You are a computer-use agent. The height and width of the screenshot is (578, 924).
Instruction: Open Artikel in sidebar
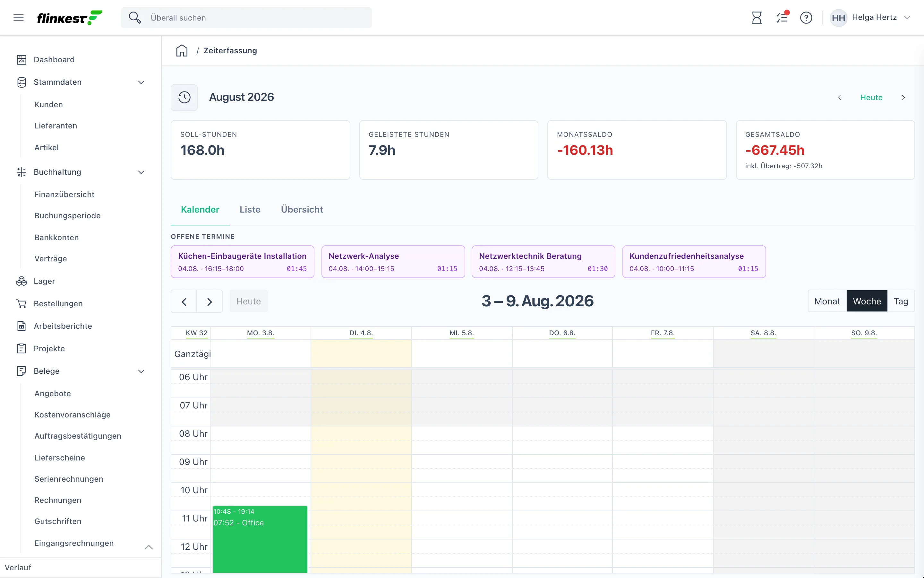click(x=47, y=148)
